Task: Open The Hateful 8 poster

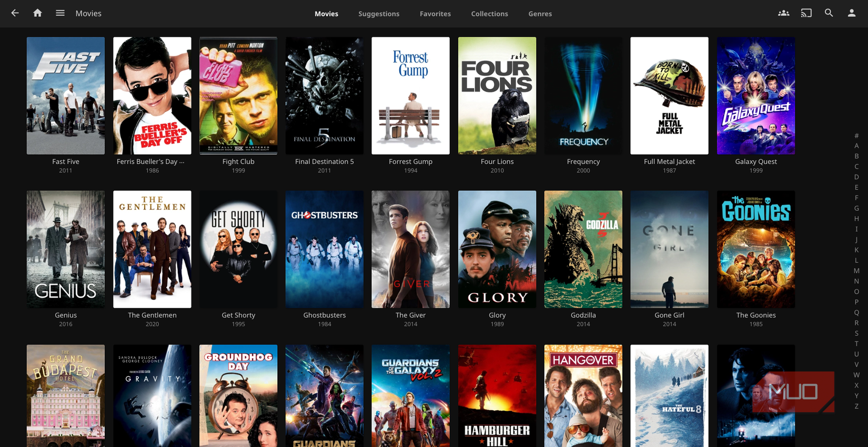Action: 670,396
